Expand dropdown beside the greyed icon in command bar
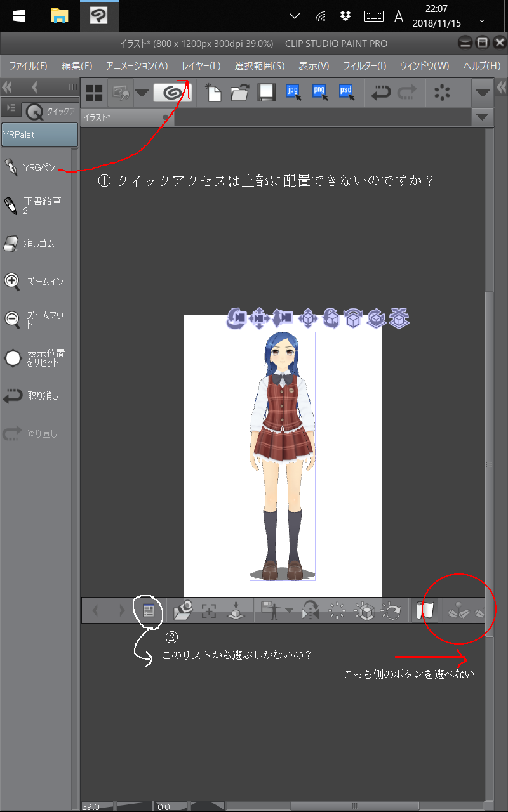This screenshot has height=812, width=508. 142,93
